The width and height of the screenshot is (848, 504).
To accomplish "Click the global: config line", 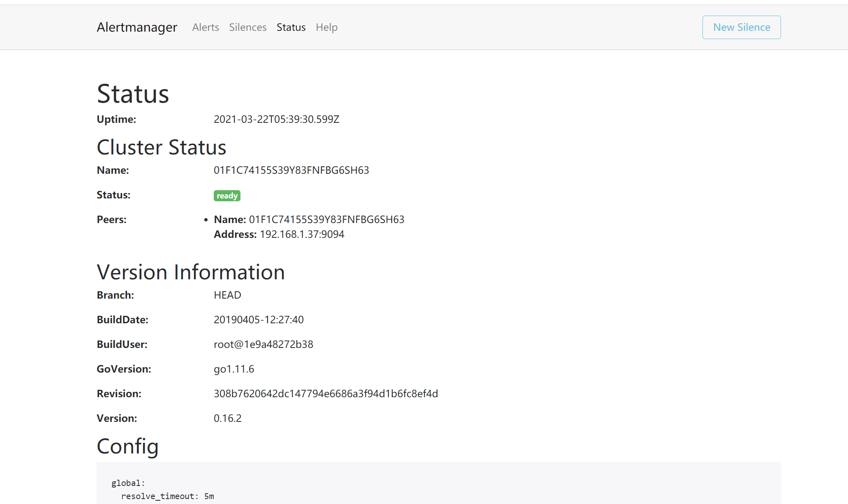I will (x=128, y=483).
